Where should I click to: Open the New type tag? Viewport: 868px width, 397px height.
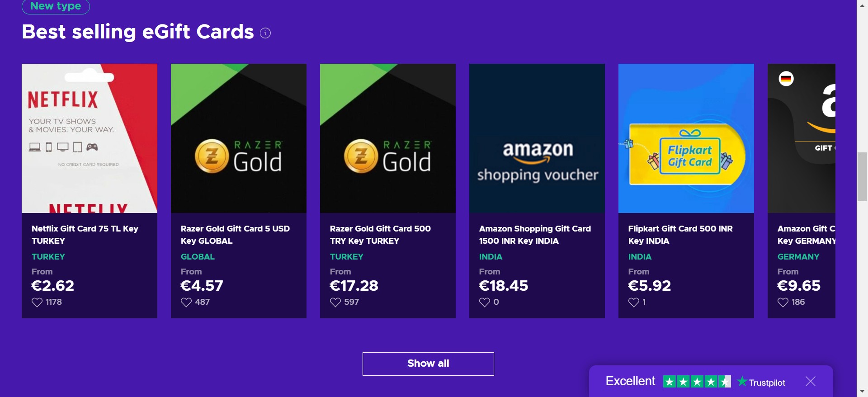56,6
